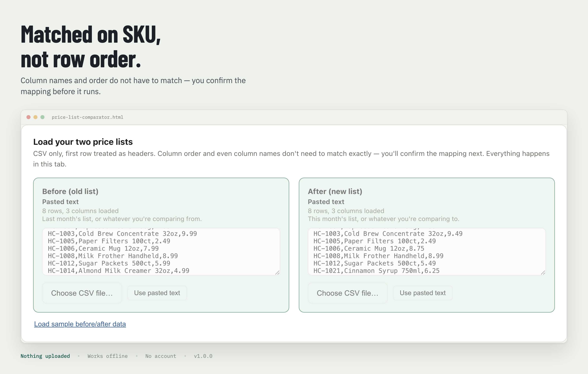Click the Pasted text label in Before panel
This screenshot has width=588, height=374.
point(60,202)
